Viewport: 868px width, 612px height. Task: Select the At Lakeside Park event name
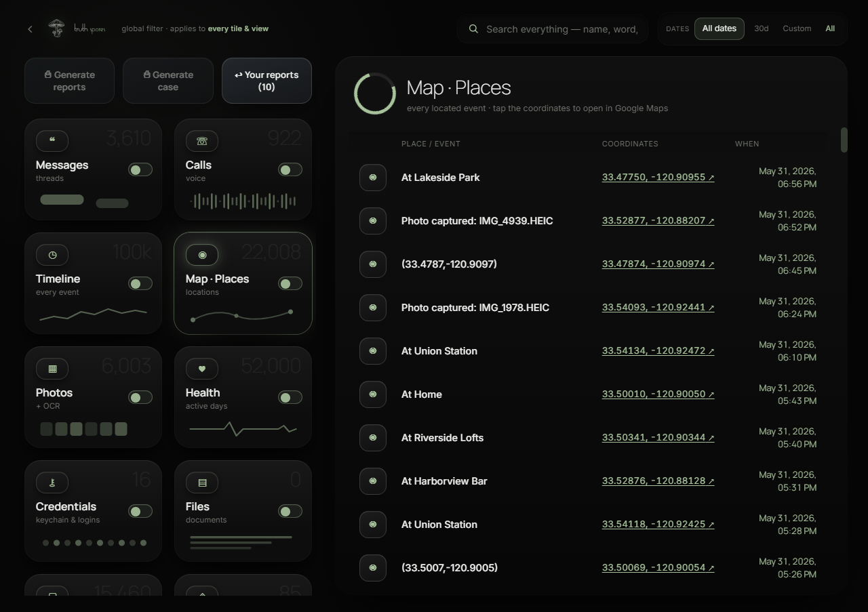pos(441,178)
